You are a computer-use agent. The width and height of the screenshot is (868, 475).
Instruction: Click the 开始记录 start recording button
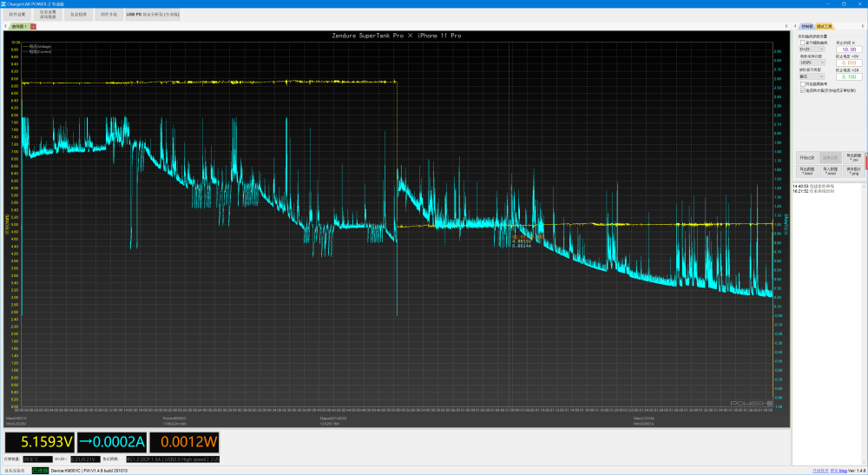coord(806,158)
